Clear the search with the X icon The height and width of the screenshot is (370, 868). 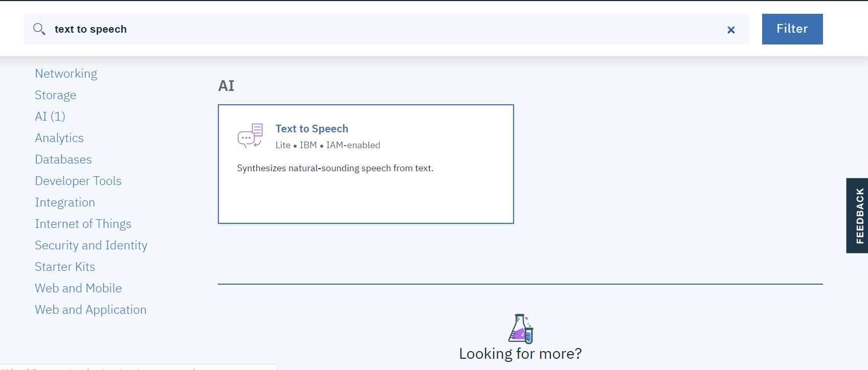click(x=731, y=30)
